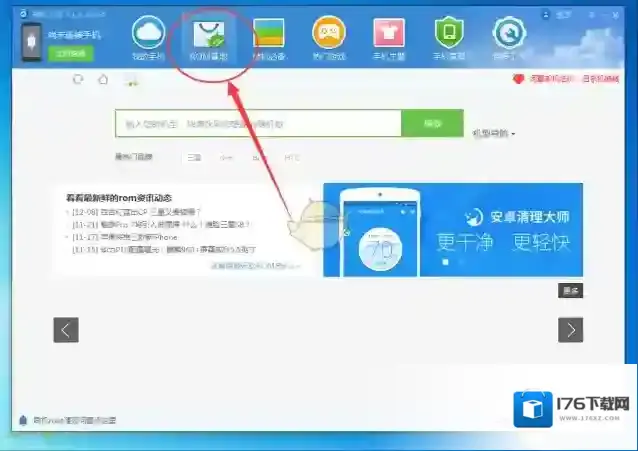Open the blue circular wrench tools icon
This screenshot has height=451, width=638.
click(x=509, y=33)
